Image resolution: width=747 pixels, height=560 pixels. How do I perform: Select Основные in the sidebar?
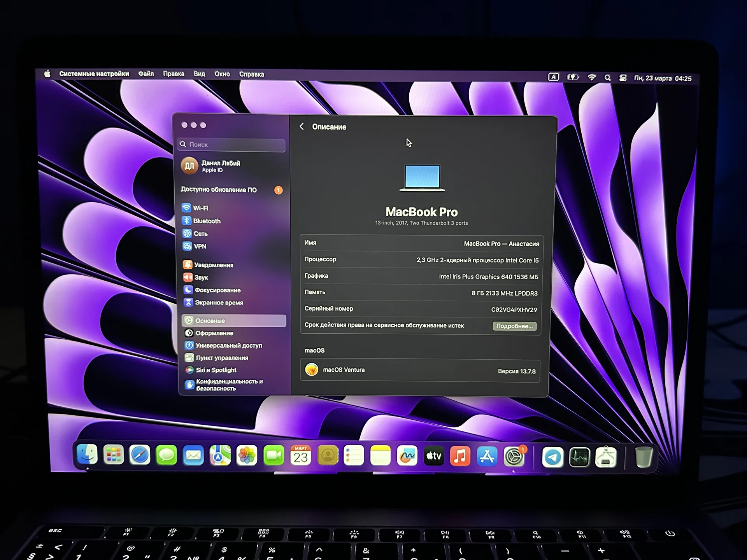click(x=234, y=320)
